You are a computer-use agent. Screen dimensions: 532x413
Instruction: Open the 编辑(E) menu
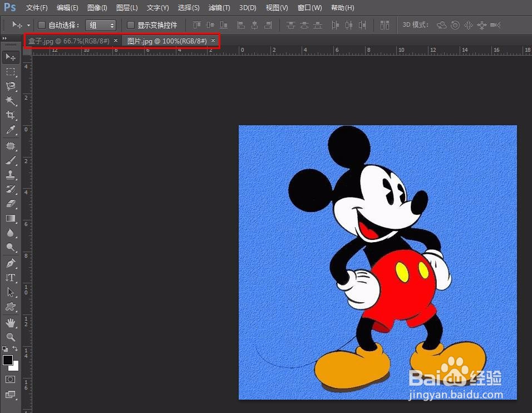tap(67, 7)
